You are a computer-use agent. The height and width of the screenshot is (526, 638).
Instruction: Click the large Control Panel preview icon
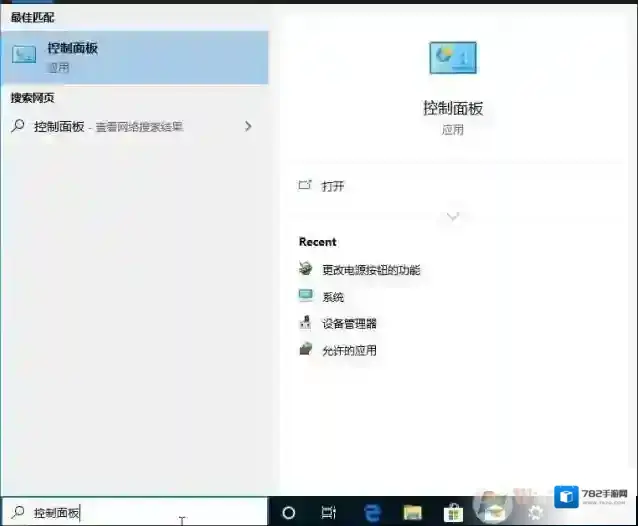point(453,58)
